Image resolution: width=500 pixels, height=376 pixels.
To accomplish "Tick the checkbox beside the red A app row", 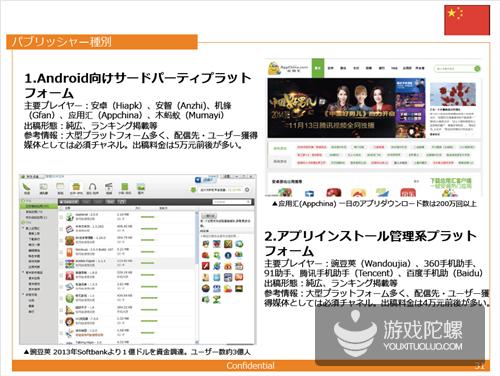I will (61, 275).
